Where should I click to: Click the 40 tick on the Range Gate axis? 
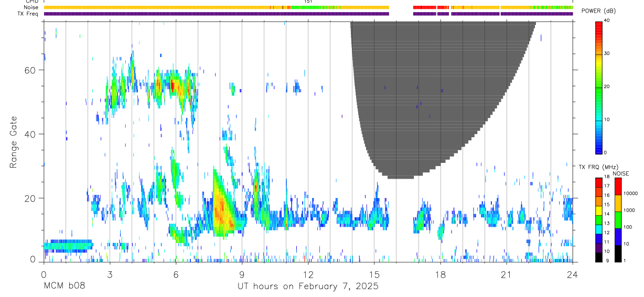click(30, 134)
